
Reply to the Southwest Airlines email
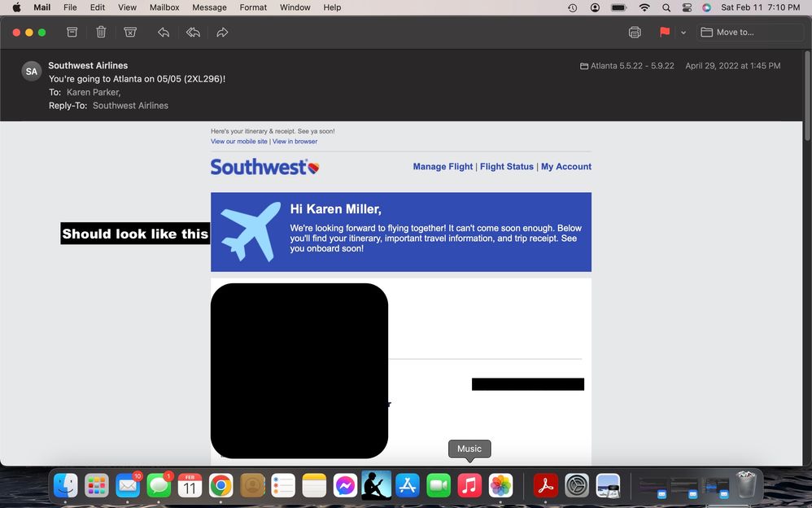164,33
